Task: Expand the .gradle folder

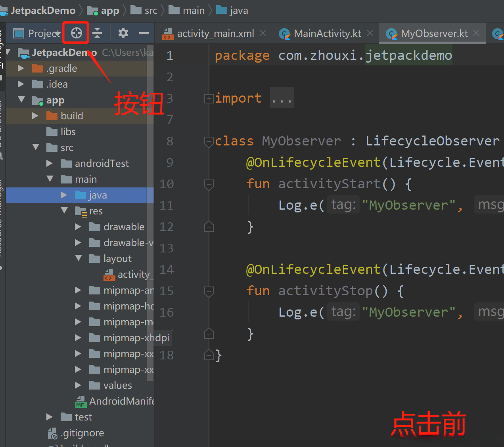Action: click(21, 68)
